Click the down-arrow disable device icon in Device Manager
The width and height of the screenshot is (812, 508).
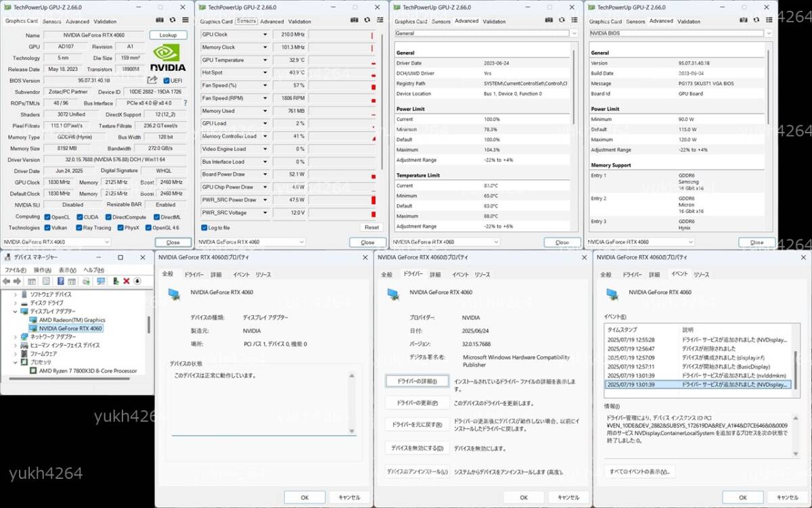(x=137, y=281)
